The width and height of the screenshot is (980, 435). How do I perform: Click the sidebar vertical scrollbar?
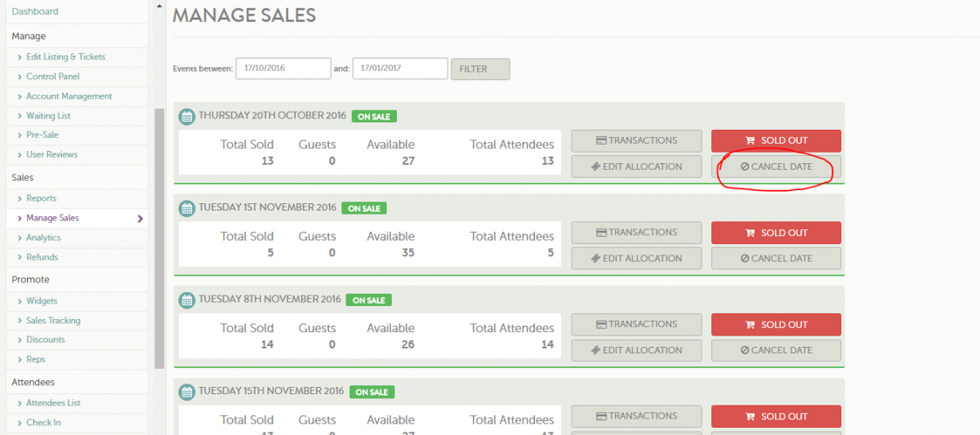159,237
